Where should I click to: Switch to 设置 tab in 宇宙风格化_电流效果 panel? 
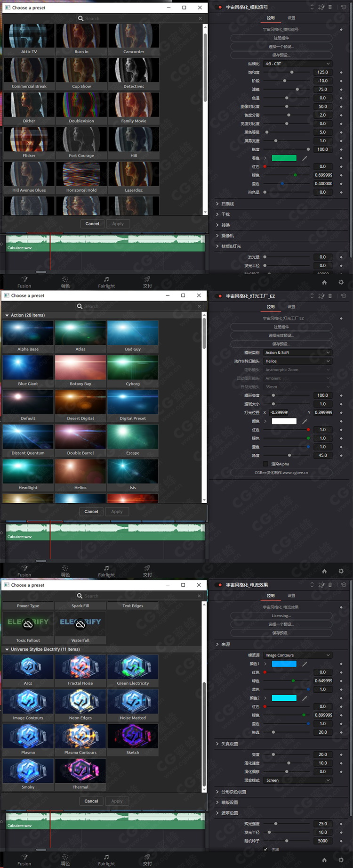tap(291, 596)
